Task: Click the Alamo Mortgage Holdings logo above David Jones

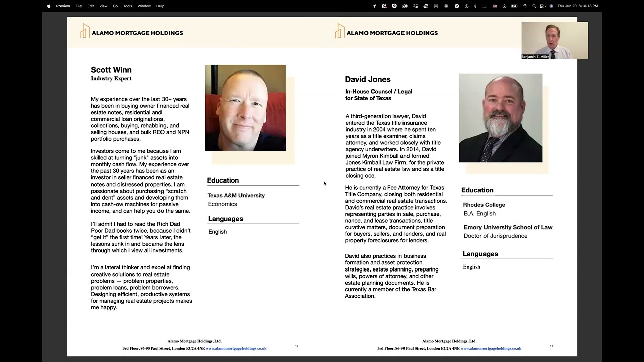Action: (x=386, y=31)
